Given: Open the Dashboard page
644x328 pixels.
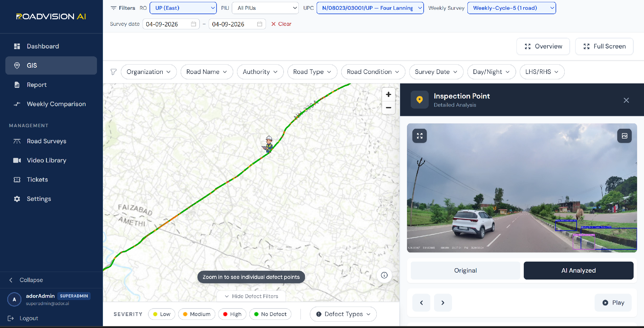Looking at the screenshot, I should [51, 46].
